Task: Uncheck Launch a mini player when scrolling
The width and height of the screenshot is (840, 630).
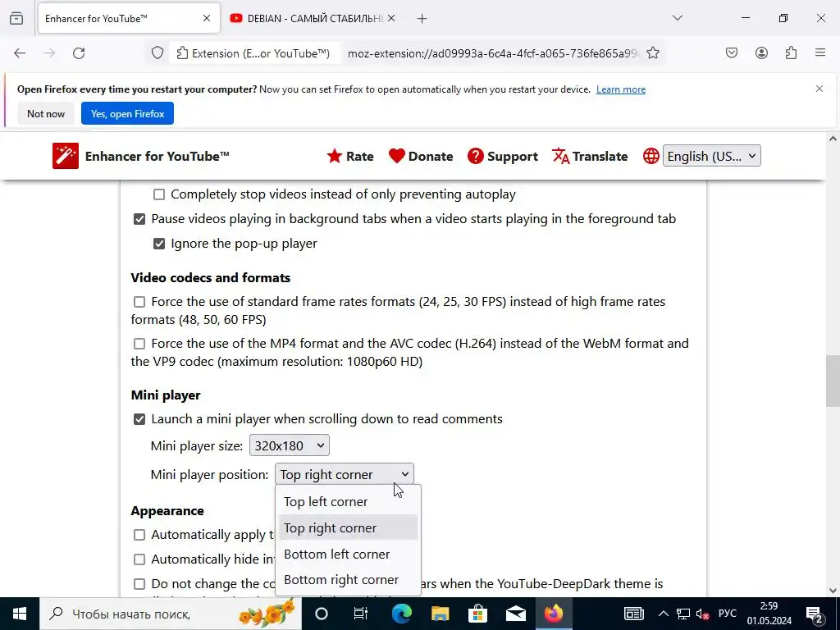Action: (139, 419)
